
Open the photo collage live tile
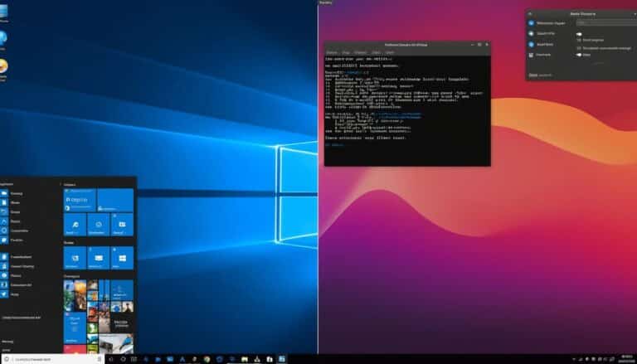click(75, 295)
